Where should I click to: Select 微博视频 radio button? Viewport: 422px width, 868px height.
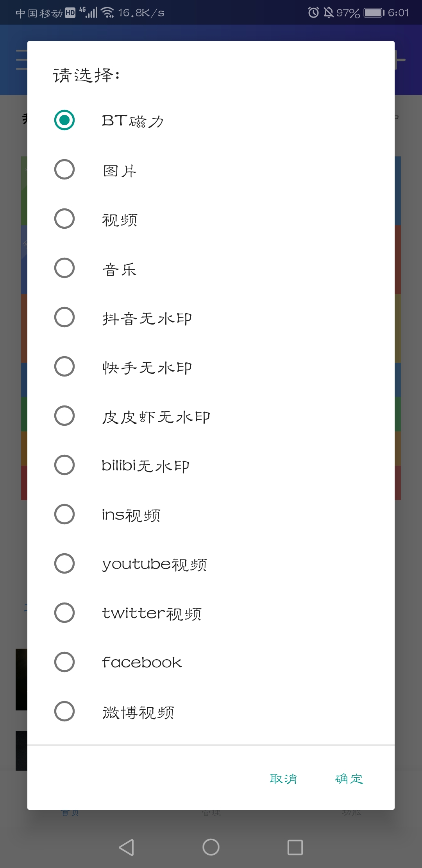(x=64, y=711)
